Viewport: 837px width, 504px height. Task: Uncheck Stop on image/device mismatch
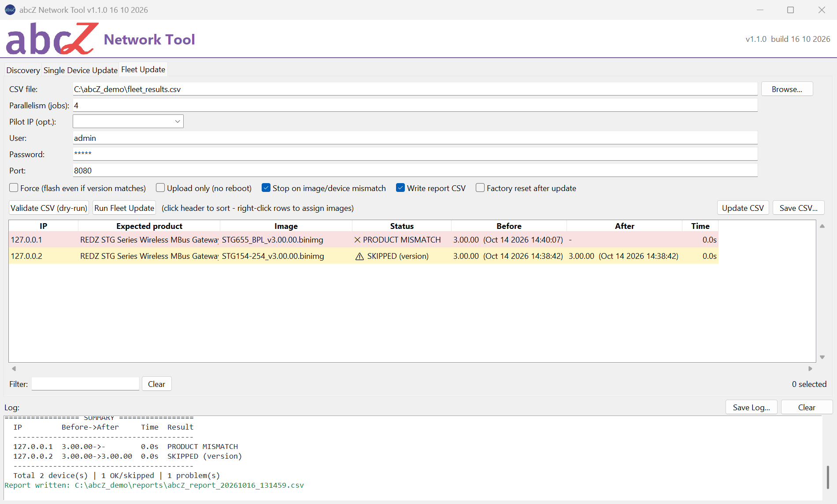coord(266,188)
